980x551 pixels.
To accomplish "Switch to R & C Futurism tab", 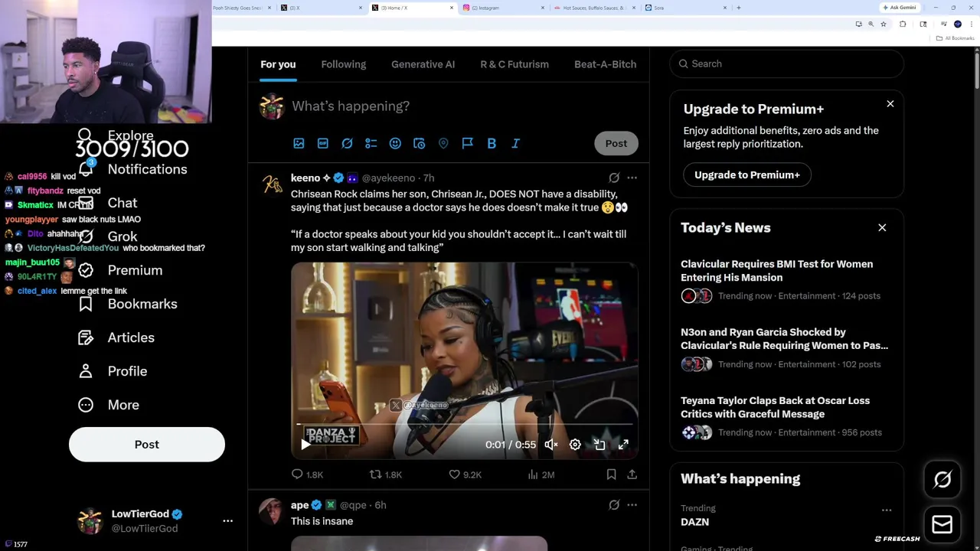I will pyautogui.click(x=514, y=64).
